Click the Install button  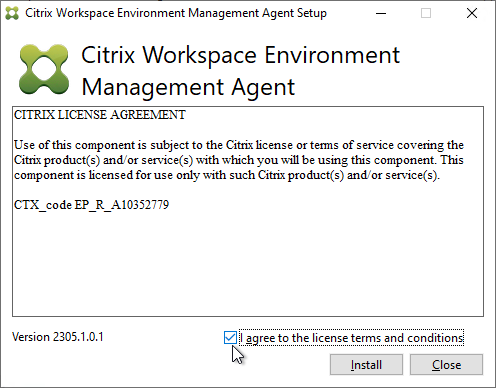(x=366, y=365)
